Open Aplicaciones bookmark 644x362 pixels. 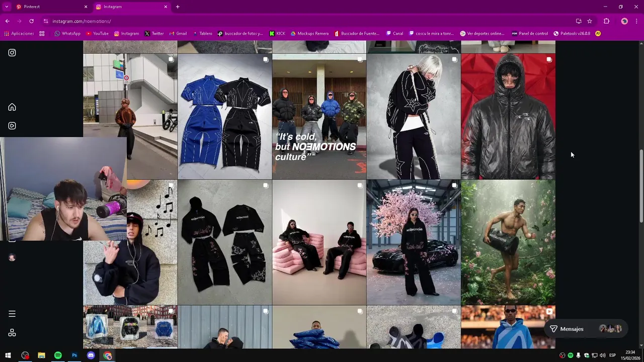click(x=19, y=34)
